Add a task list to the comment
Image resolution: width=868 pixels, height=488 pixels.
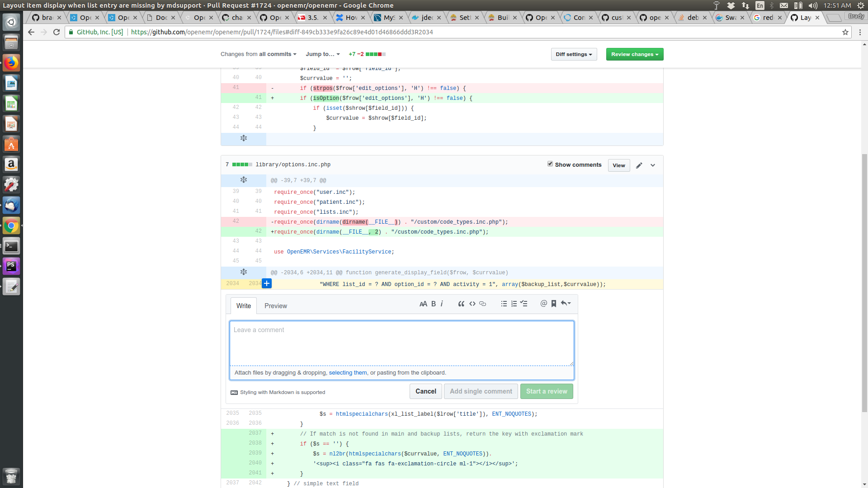click(x=524, y=304)
